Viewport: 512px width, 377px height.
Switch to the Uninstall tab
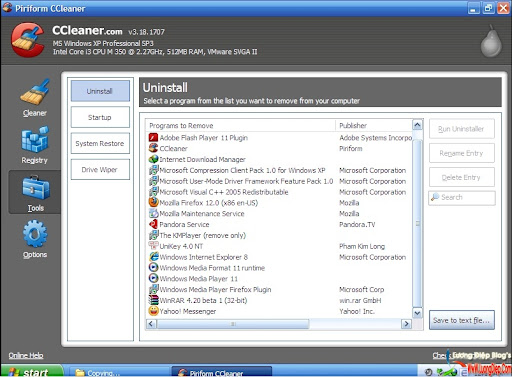tap(100, 91)
